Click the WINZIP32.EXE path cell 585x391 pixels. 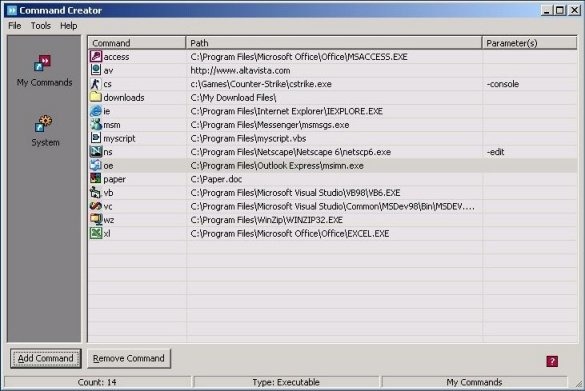pos(266,220)
